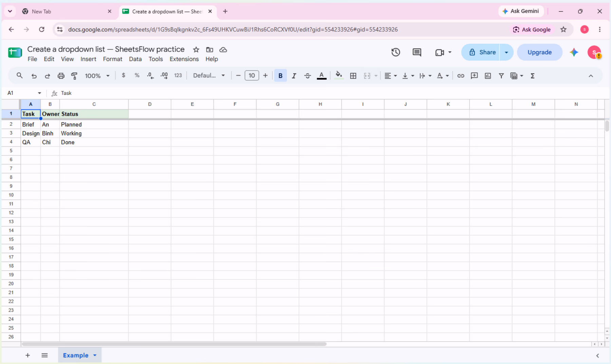The width and height of the screenshot is (611, 364).
Task: Insert chart icon in toolbar
Action: 488,76
